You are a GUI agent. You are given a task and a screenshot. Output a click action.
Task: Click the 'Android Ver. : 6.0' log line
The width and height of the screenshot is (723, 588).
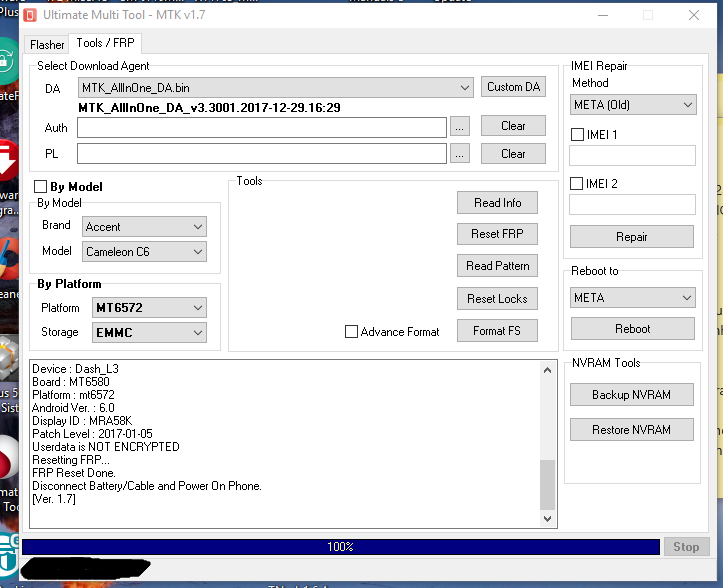click(73, 408)
